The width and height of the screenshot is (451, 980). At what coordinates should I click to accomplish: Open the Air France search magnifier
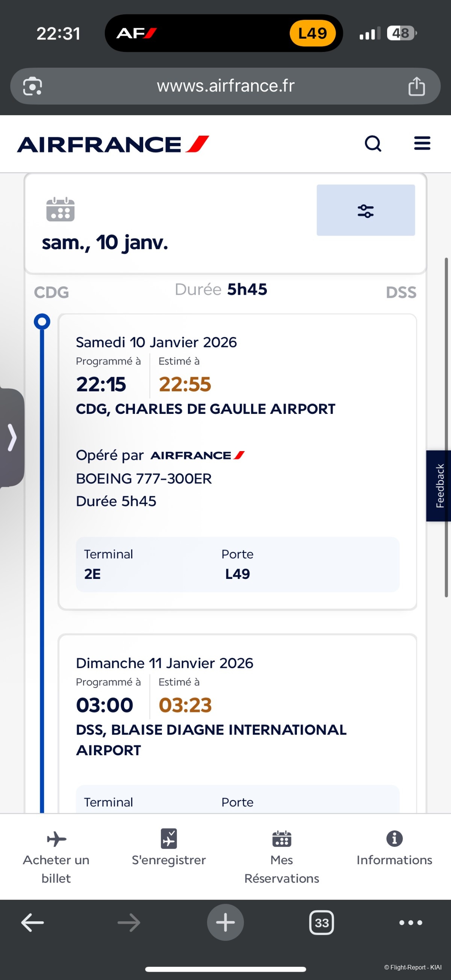point(373,144)
